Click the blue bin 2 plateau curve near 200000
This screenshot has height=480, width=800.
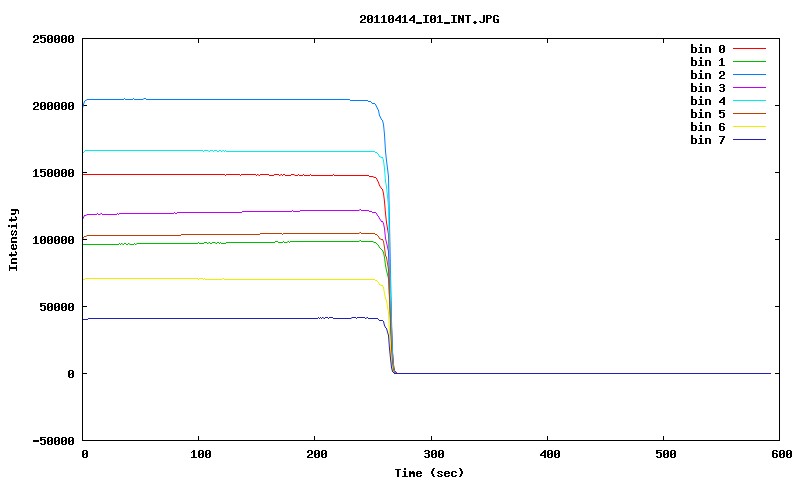click(x=230, y=99)
